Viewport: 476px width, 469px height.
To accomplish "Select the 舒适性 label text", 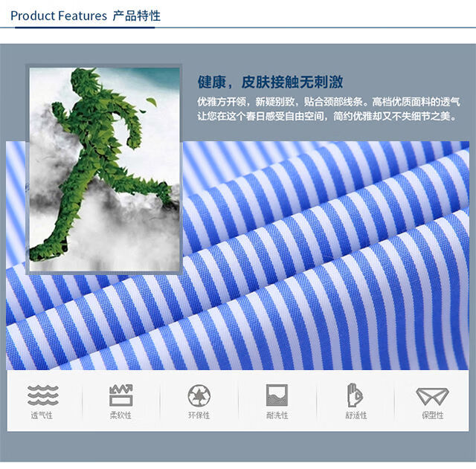I will click(x=356, y=415).
